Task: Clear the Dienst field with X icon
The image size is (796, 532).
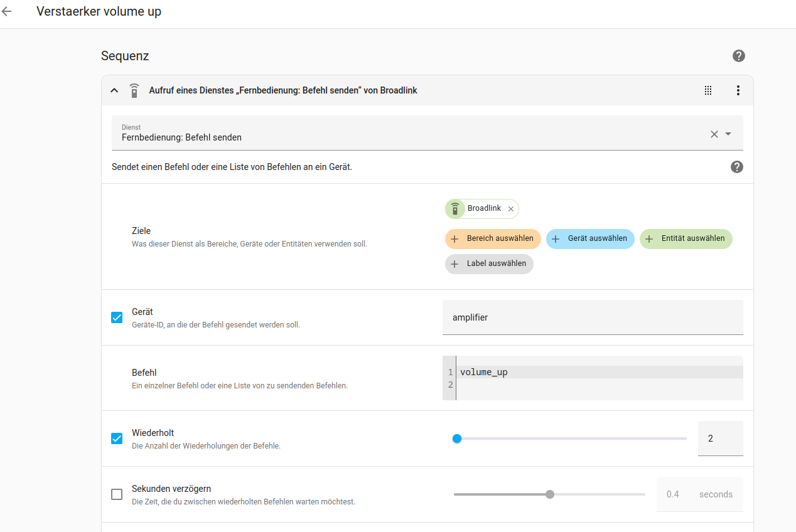Action: point(714,134)
